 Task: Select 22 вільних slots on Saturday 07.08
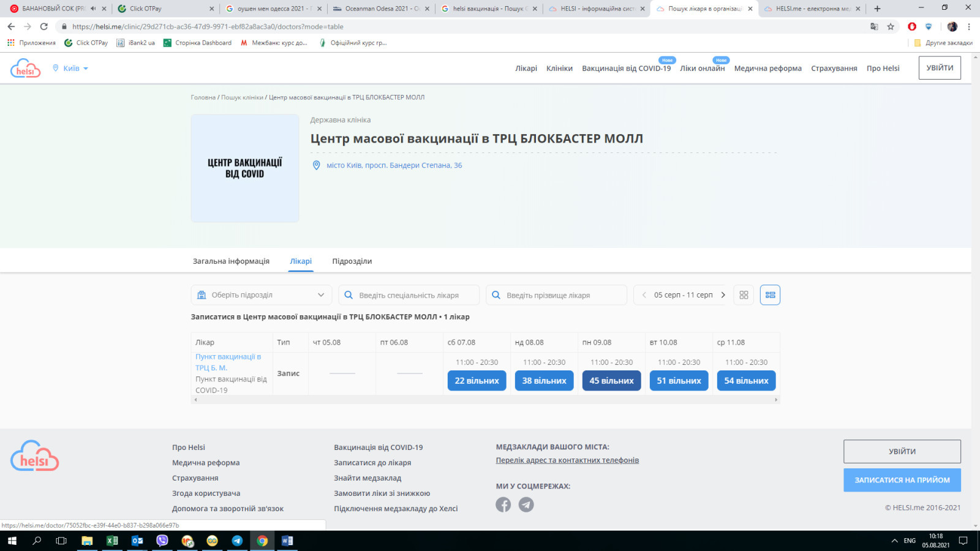(x=477, y=381)
